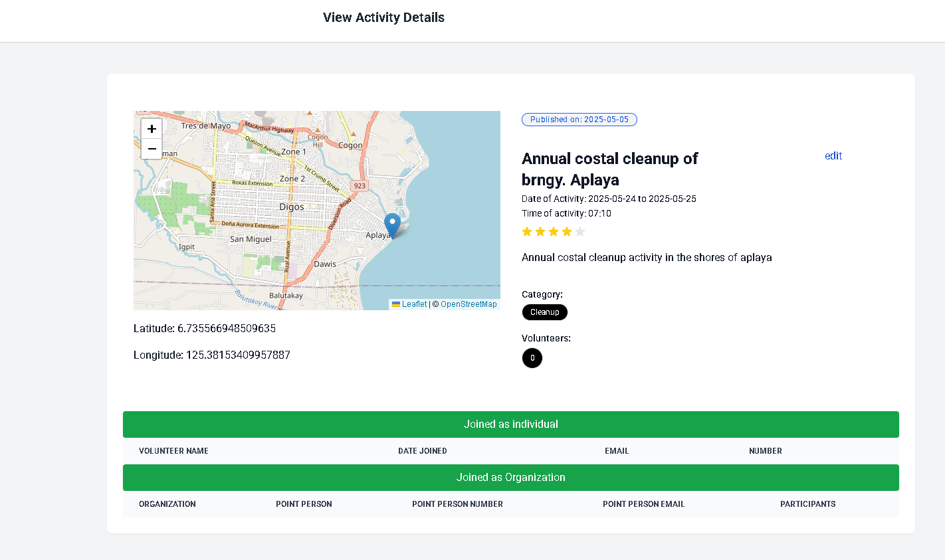
Task: Click the Date Joined column header
Action: [x=422, y=451]
